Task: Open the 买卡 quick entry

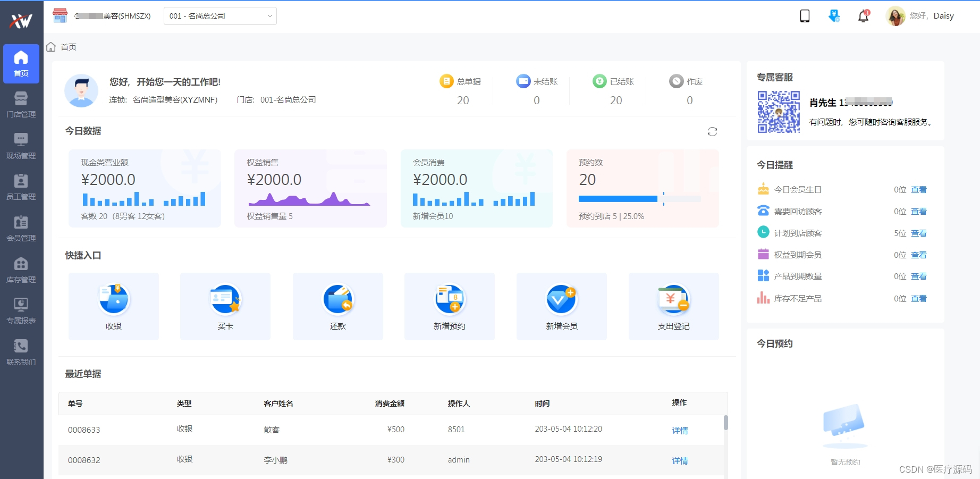Action: tap(225, 306)
